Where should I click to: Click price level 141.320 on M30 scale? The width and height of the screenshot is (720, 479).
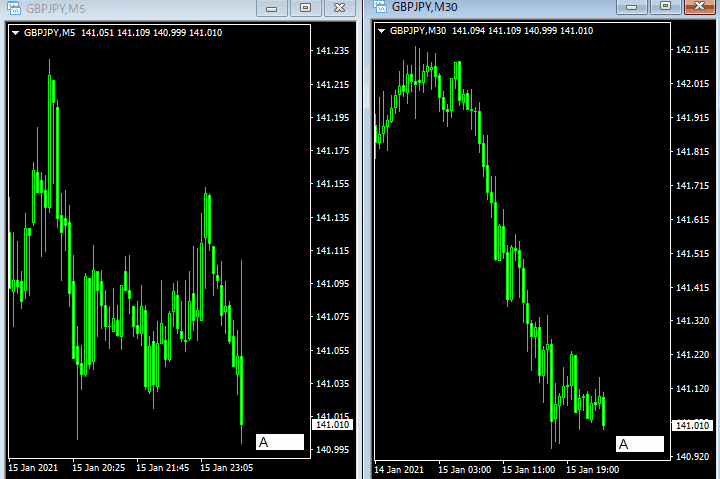pos(692,321)
